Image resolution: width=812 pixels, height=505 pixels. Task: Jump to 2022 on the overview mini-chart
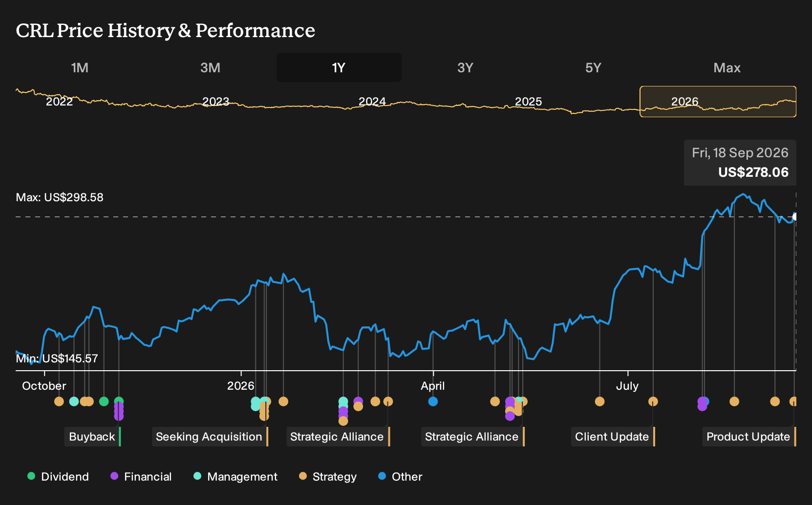pos(59,102)
